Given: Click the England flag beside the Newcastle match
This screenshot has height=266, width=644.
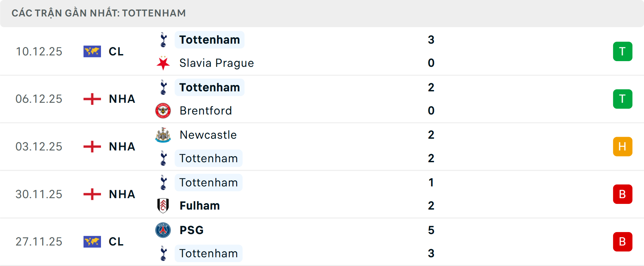Looking at the screenshot, I should tap(92, 146).
